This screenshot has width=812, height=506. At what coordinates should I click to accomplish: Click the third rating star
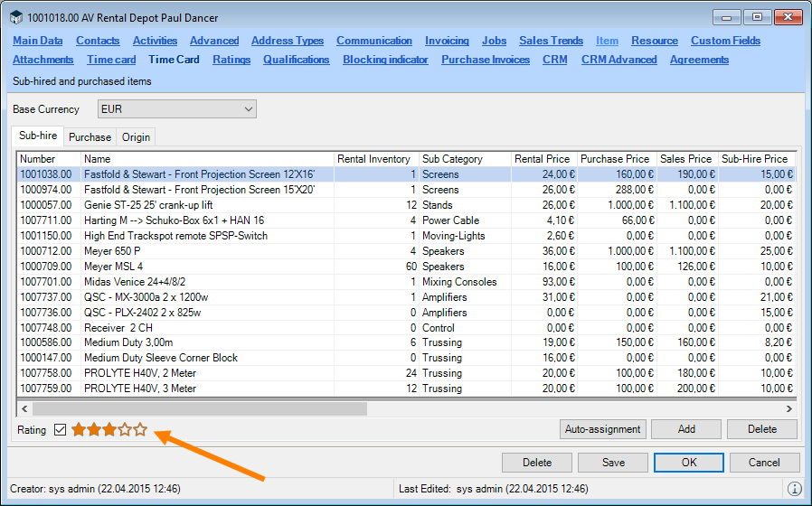pos(109,430)
